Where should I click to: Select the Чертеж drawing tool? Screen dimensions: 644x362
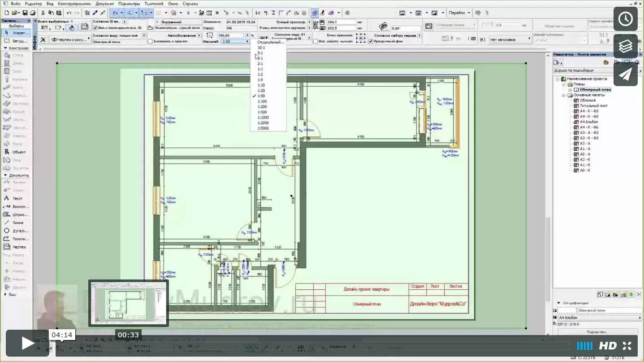tap(16, 247)
